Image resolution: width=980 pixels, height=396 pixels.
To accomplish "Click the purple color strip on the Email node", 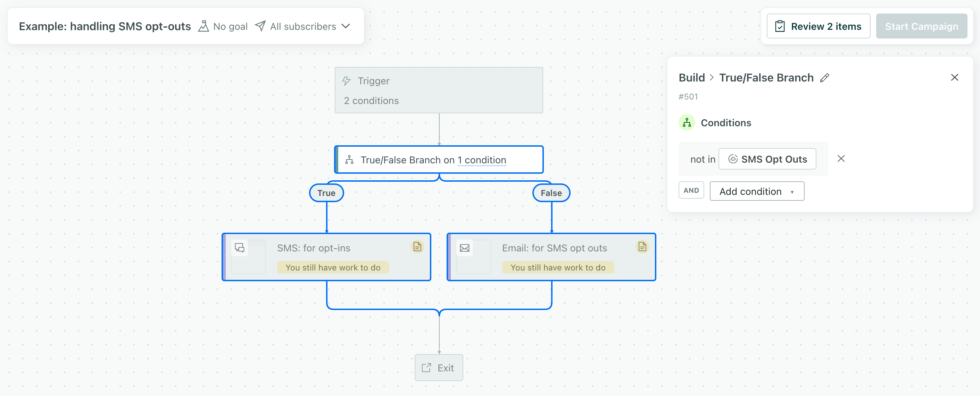I will point(450,257).
